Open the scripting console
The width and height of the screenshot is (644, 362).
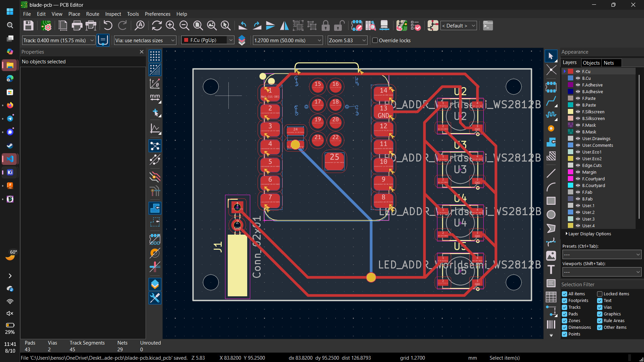(x=488, y=26)
